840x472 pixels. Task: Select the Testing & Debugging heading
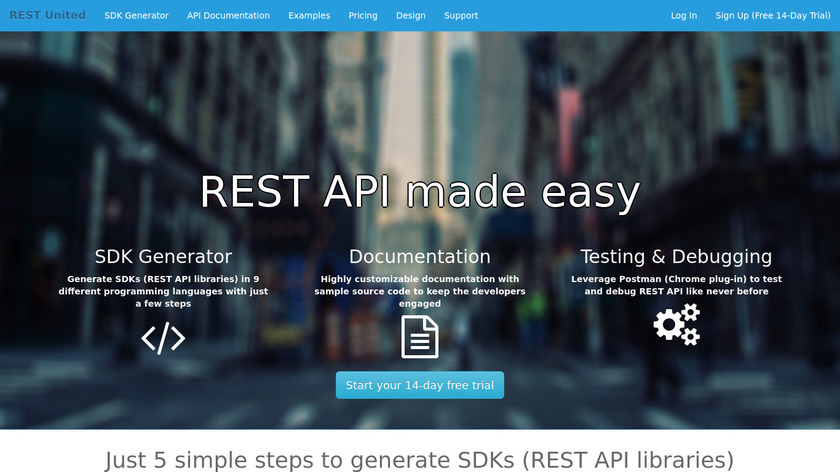[x=676, y=256]
